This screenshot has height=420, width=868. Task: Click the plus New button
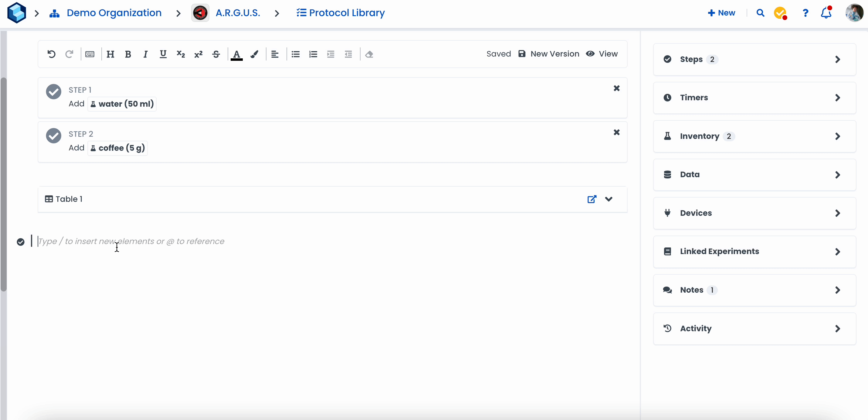point(721,13)
